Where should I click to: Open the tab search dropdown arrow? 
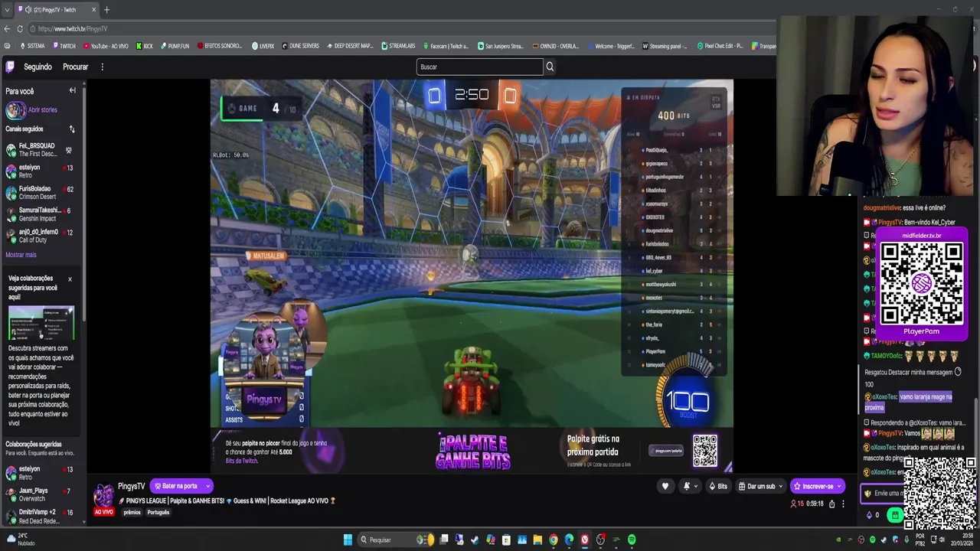coord(7,10)
